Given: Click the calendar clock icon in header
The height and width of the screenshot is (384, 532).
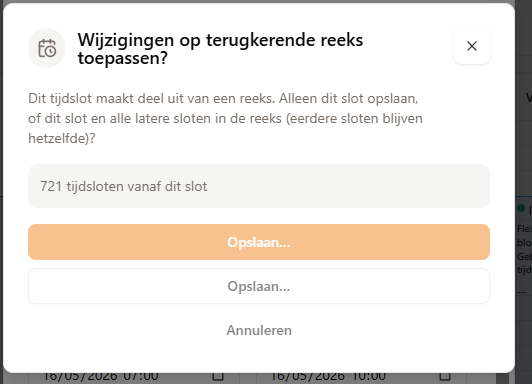Looking at the screenshot, I should pos(47,48).
